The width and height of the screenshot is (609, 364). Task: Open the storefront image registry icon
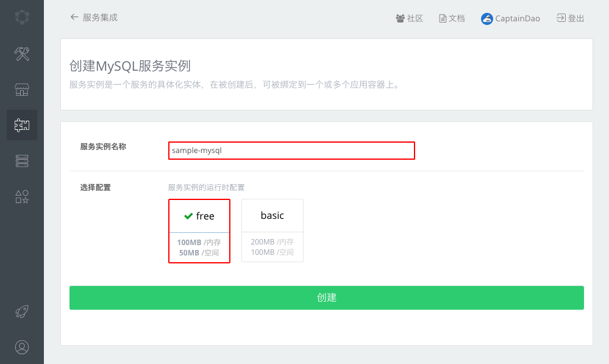point(22,90)
